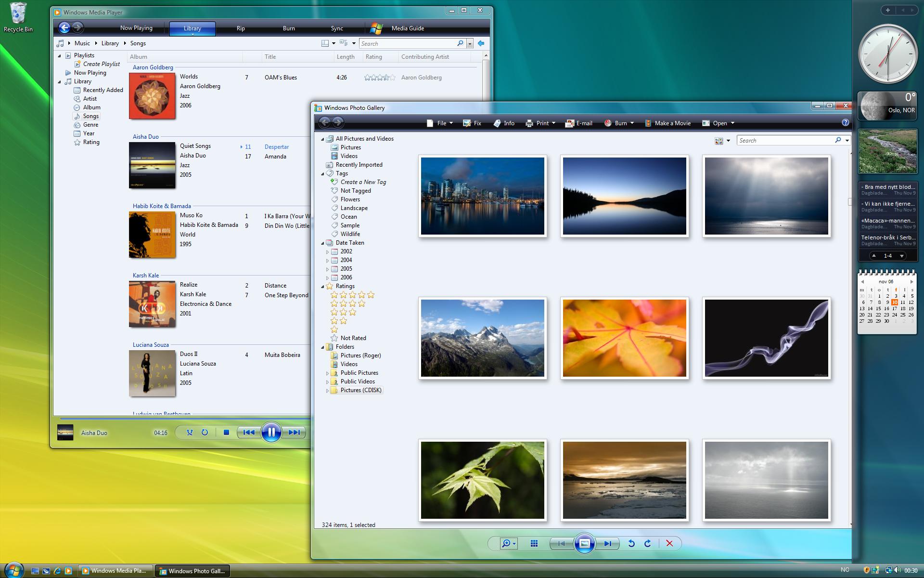Reset thumbnails to default size in Photo Gallery
Image resolution: width=924 pixels, height=578 pixels.
pyautogui.click(x=534, y=544)
